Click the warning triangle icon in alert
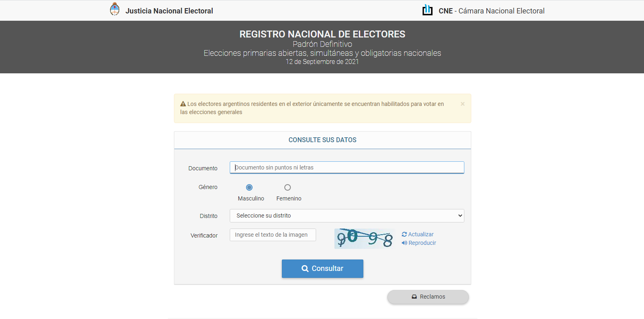 183,104
